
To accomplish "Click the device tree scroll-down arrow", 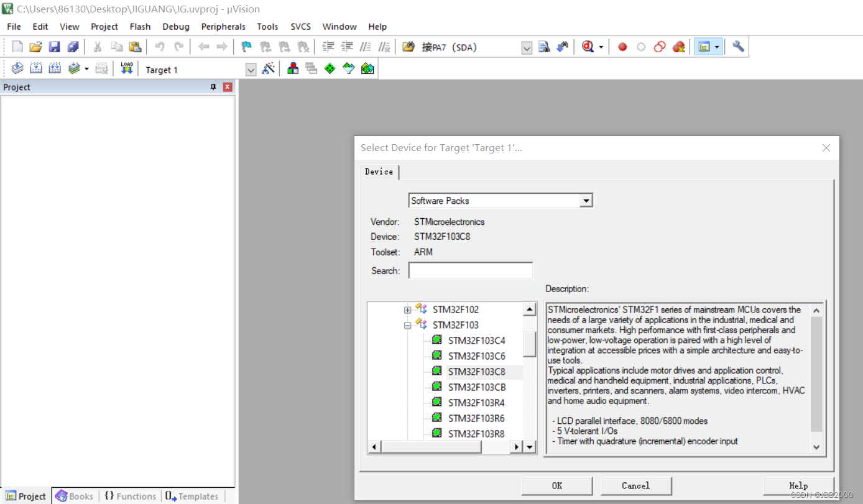I will 530,447.
